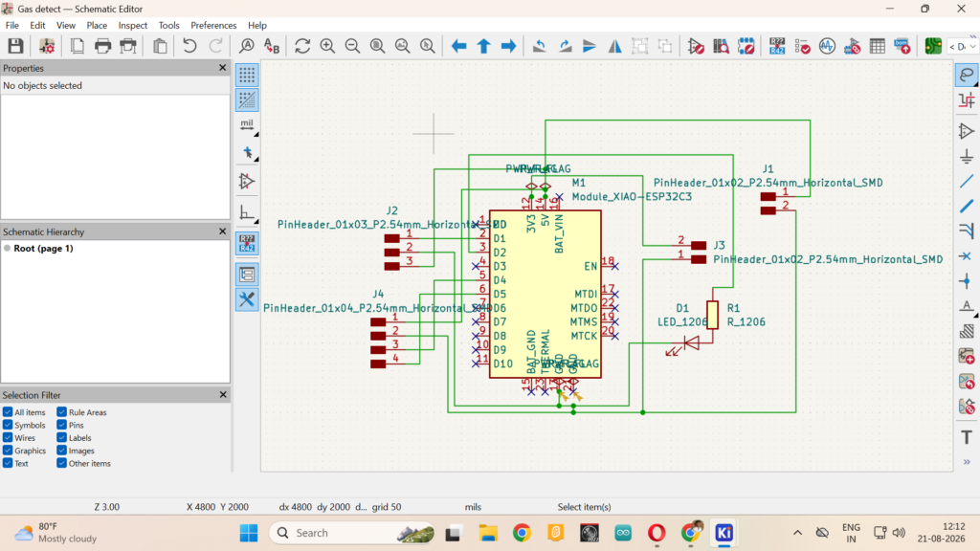Image resolution: width=980 pixels, height=551 pixels.
Task: Rotate selection counterclockwise
Action: (540, 46)
